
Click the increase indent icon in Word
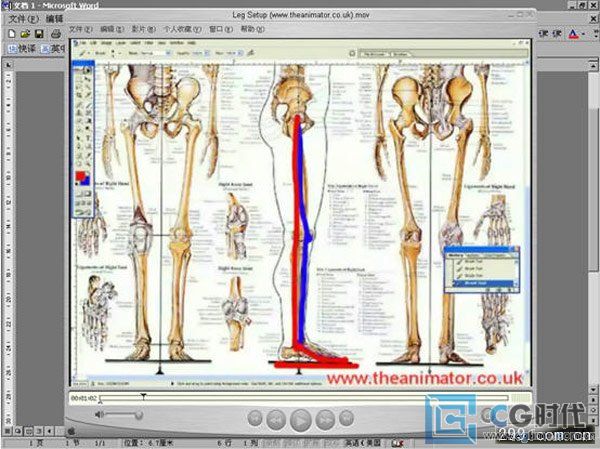(x=557, y=34)
